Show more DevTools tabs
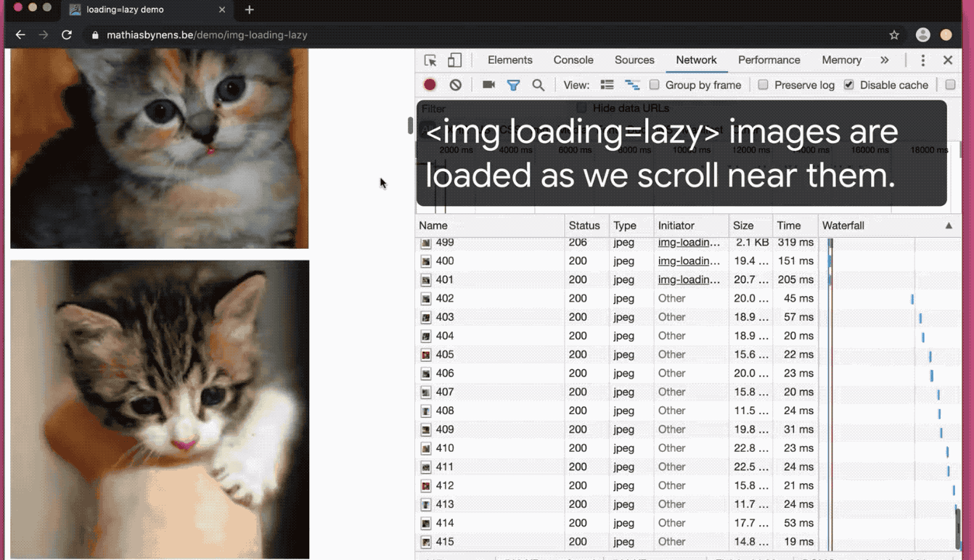The image size is (974, 560). [884, 60]
